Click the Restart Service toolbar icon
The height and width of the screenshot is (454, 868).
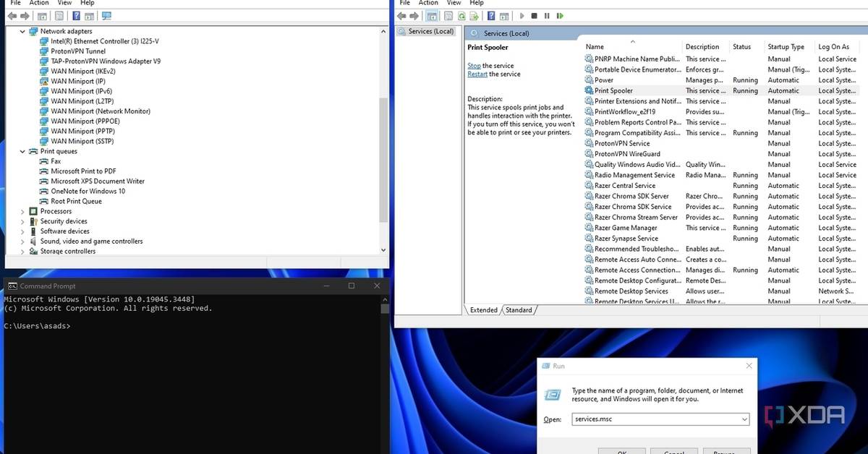pyautogui.click(x=559, y=15)
